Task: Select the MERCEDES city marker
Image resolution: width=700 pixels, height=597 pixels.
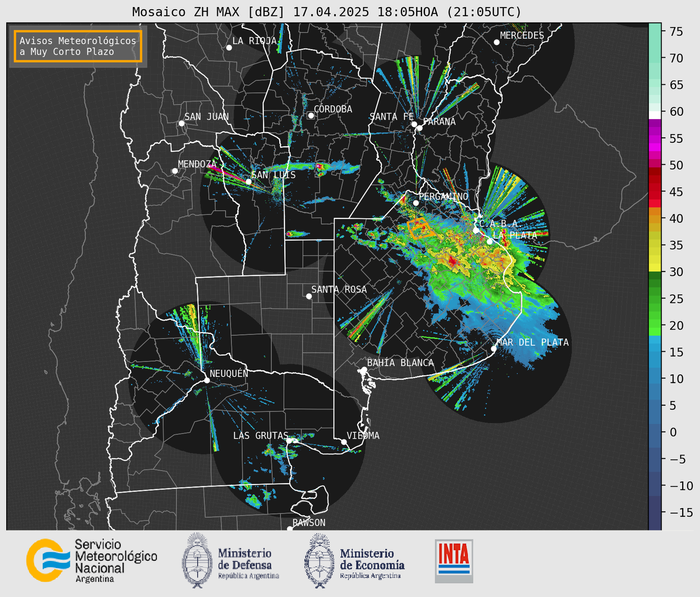Action: (497, 42)
